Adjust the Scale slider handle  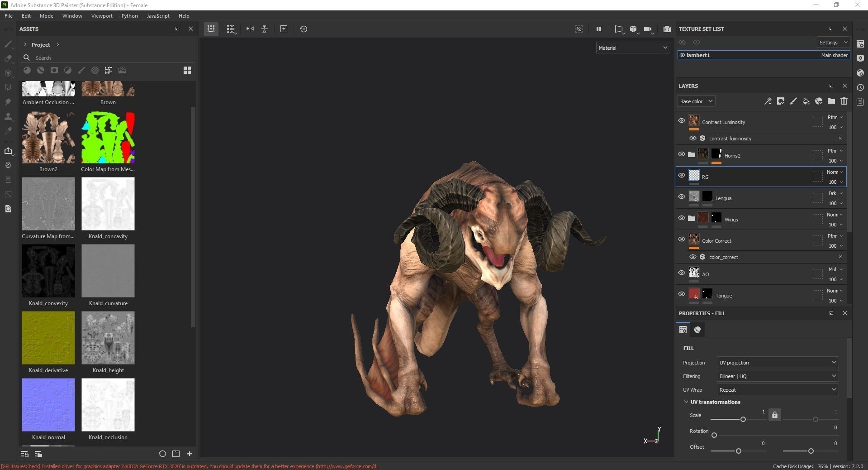coord(743,419)
